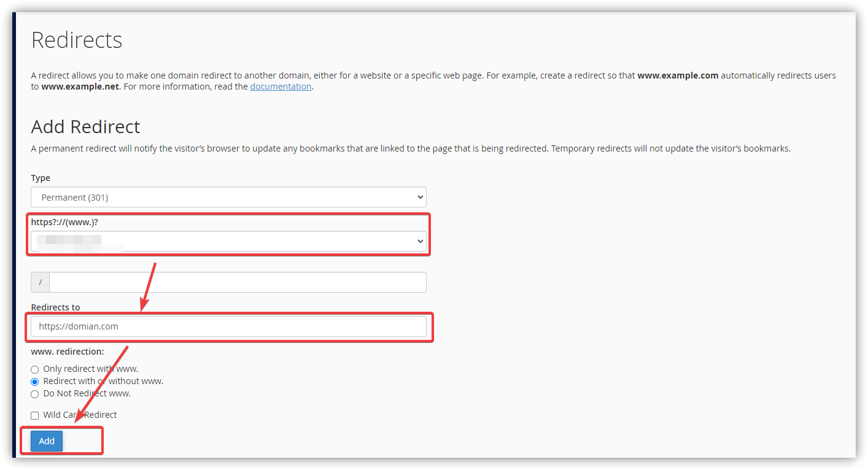Open the Type dropdown showing Permanent (301)

228,197
